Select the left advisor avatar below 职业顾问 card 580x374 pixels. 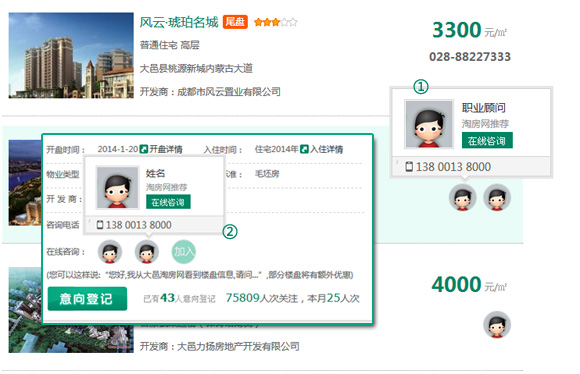[x=462, y=197]
